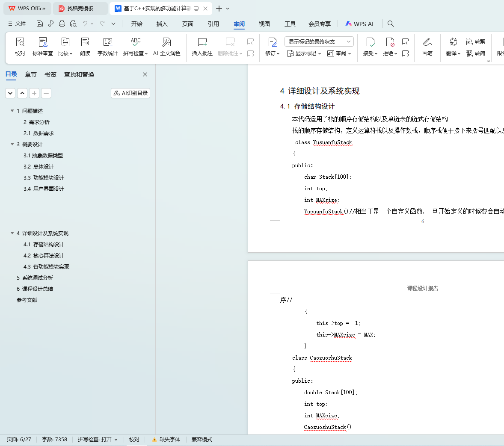Click the 画笔 pen tool
504x446 pixels.
click(427, 47)
